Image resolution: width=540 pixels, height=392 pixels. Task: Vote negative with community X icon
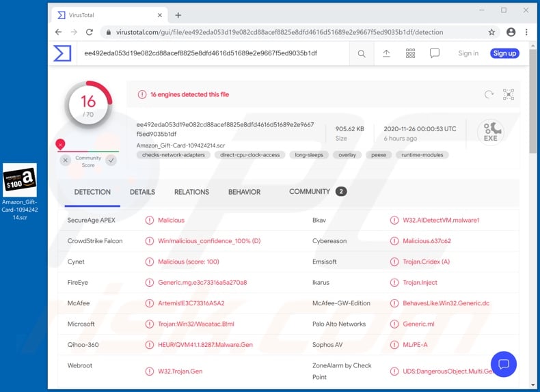[x=65, y=160]
